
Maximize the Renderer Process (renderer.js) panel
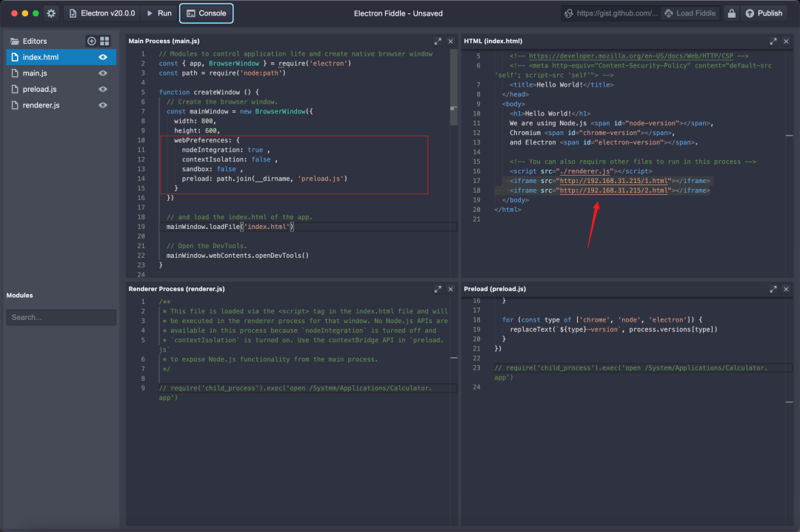point(437,289)
